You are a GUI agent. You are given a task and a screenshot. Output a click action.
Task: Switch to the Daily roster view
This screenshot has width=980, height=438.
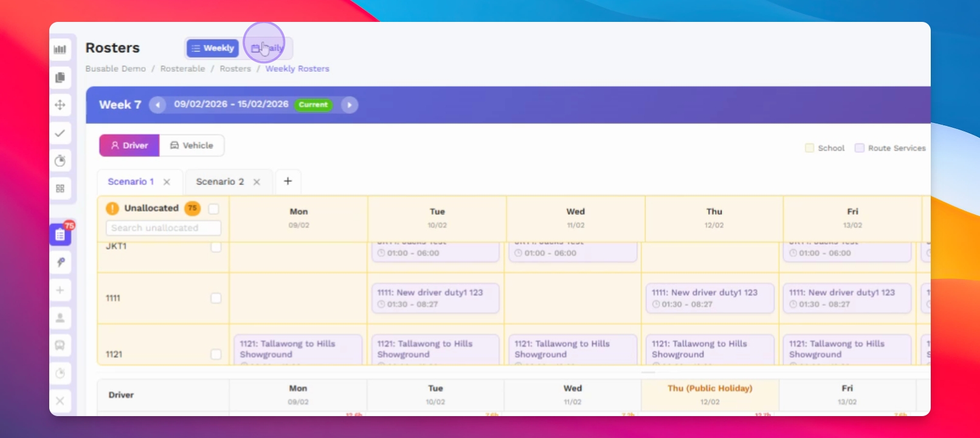(267, 48)
